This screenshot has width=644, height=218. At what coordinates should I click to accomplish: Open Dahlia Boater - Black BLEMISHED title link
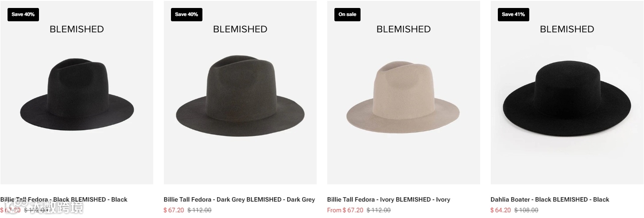click(550, 199)
